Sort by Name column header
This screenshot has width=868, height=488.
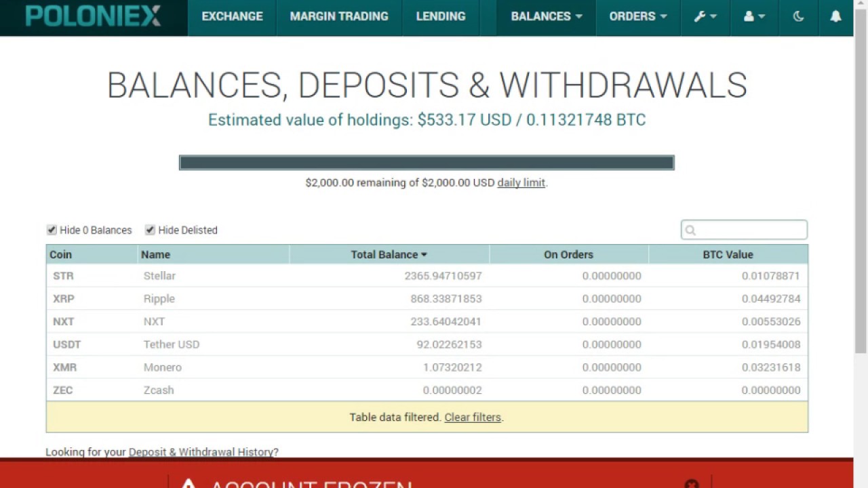pos(213,254)
